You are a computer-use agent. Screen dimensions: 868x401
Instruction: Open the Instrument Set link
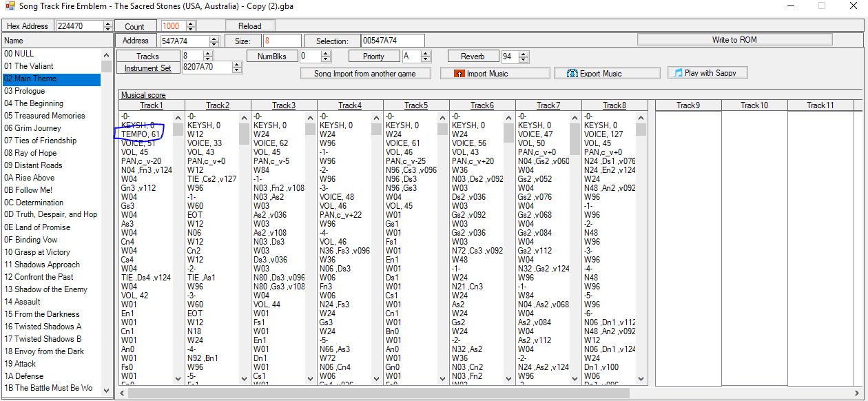point(147,68)
